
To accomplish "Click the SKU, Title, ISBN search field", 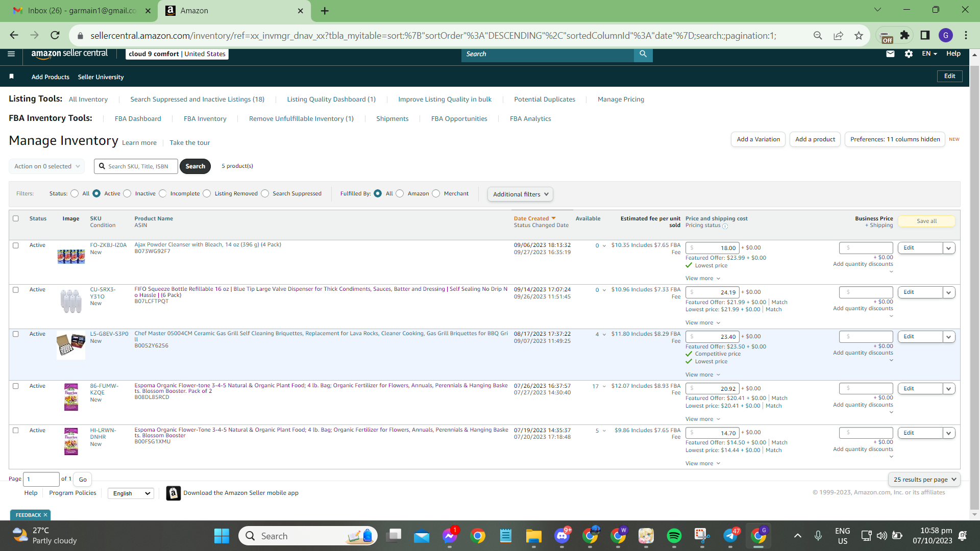I will [x=136, y=166].
